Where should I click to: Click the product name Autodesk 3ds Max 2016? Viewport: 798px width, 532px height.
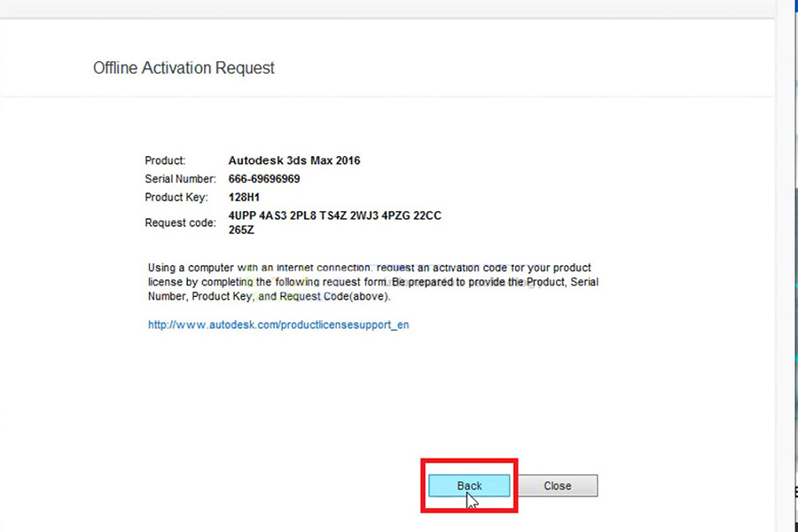(294, 160)
